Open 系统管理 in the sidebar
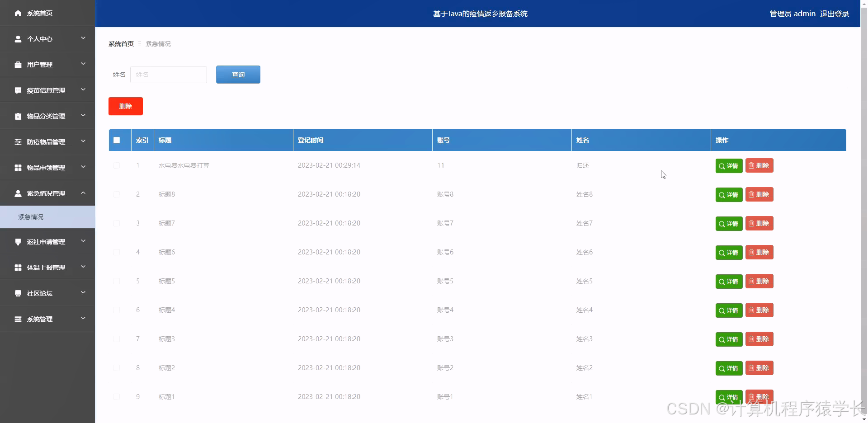This screenshot has width=868, height=423. [x=47, y=319]
